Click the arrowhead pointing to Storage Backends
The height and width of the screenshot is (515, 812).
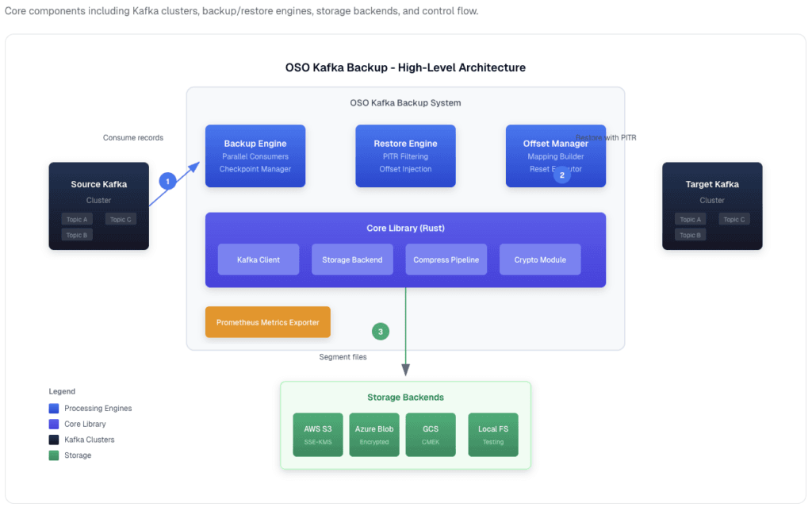pos(406,370)
